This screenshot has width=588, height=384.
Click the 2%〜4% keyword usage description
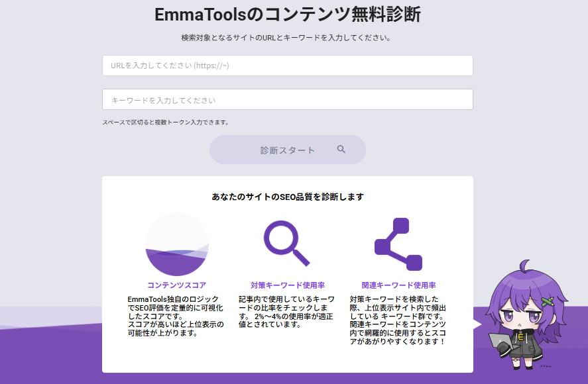(286, 312)
